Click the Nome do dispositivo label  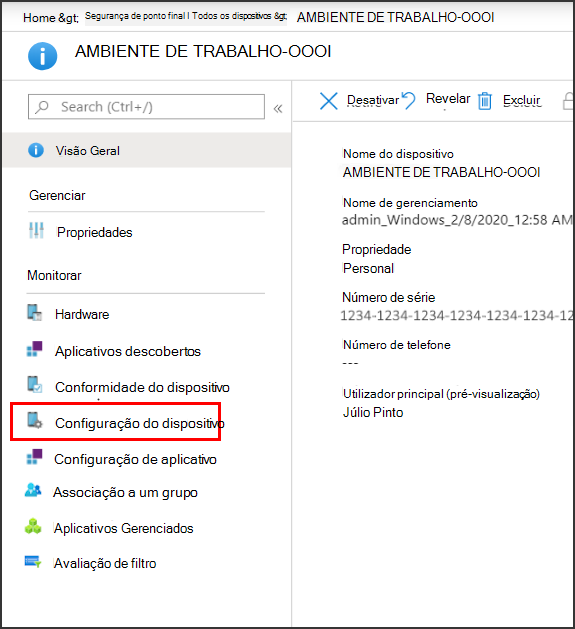398,154
